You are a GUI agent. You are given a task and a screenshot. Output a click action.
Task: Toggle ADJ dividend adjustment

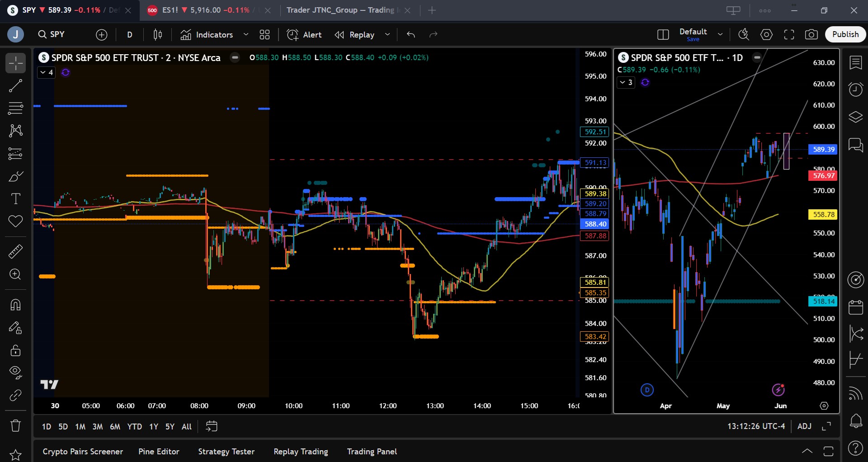(x=804, y=426)
